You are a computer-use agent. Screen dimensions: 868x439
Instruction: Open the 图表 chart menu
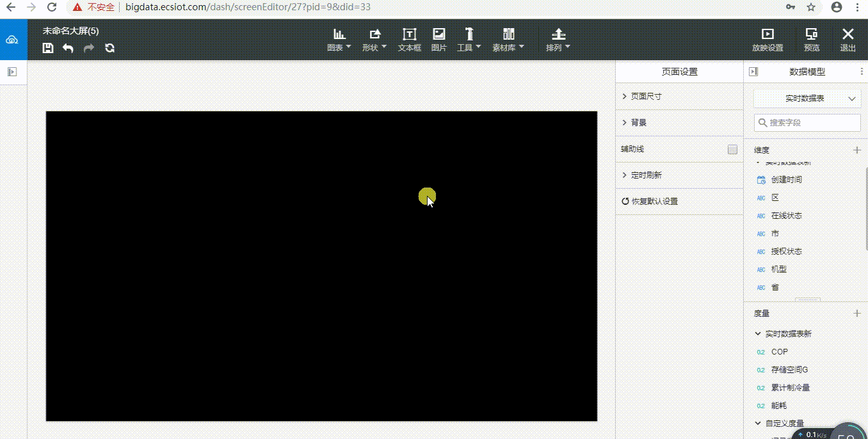[339, 40]
